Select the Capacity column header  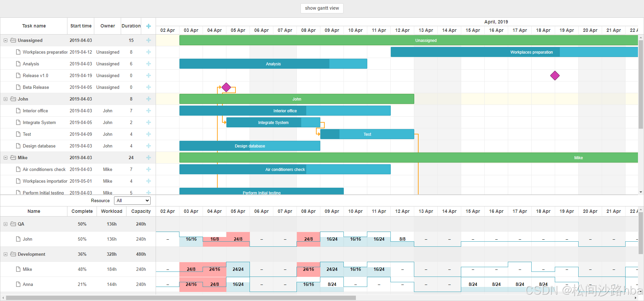click(x=141, y=211)
